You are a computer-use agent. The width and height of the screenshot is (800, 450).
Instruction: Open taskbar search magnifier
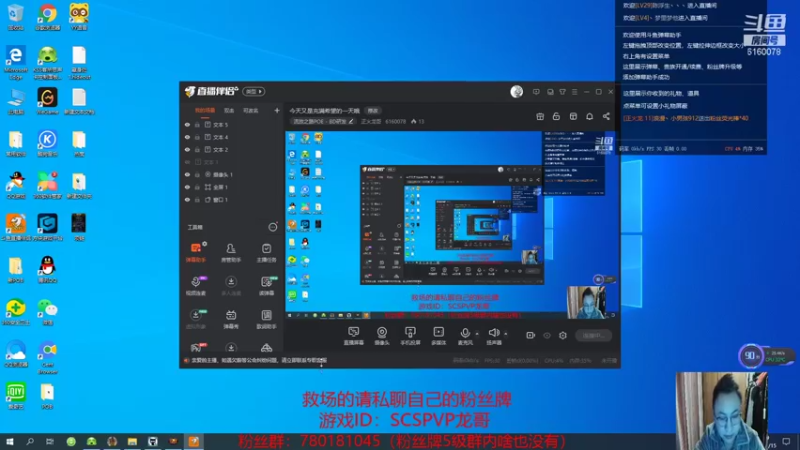[x=30, y=442]
